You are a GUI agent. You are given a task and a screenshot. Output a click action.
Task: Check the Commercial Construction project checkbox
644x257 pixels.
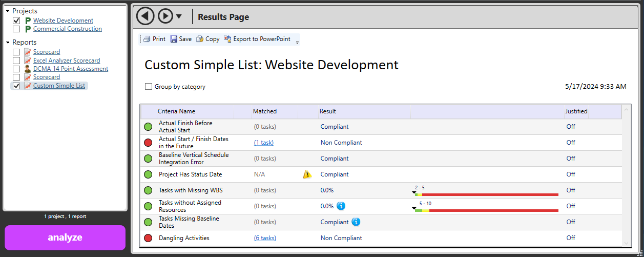(16, 29)
